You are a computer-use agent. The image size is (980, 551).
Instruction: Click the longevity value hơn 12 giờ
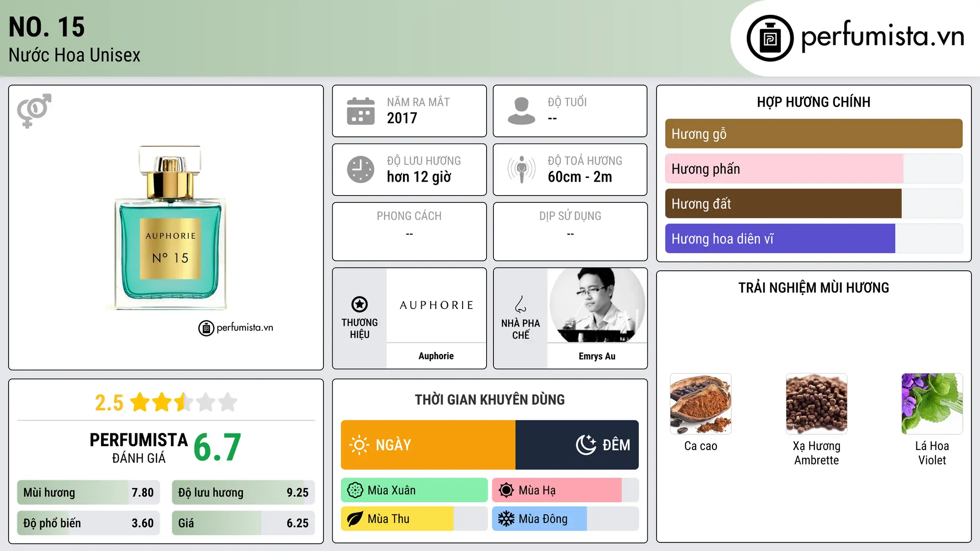coord(419,177)
